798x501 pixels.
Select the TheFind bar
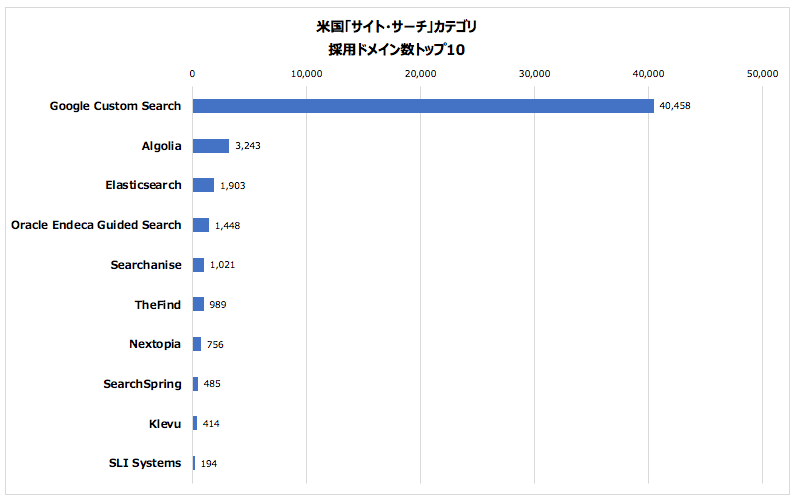point(198,304)
